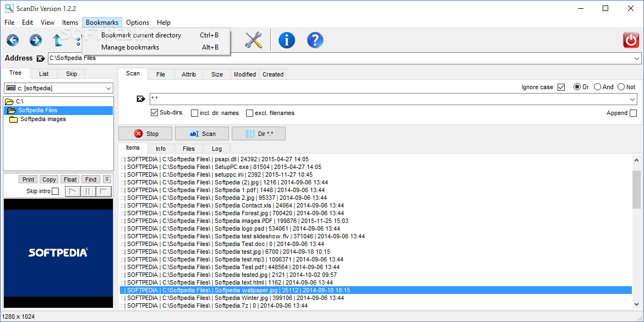The image size is (644, 322).
Task: Click the preview stop button
Action: [104, 191]
